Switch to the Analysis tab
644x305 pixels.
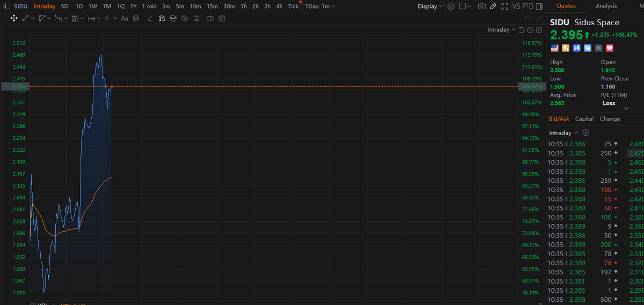click(x=606, y=6)
